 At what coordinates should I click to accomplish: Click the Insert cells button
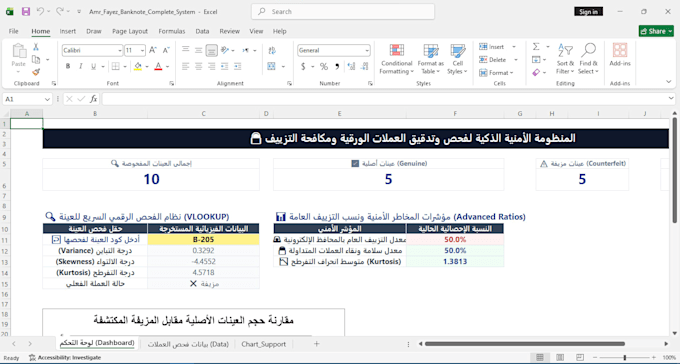[x=492, y=47]
